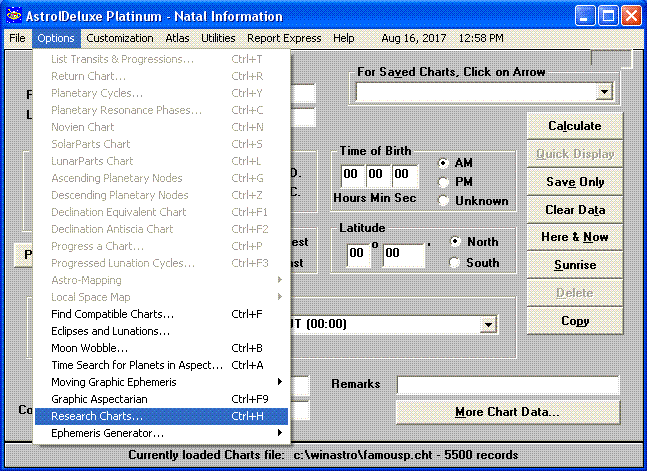Click the Remarks text field
This screenshot has width=647, height=471.
pyautogui.click(x=508, y=384)
